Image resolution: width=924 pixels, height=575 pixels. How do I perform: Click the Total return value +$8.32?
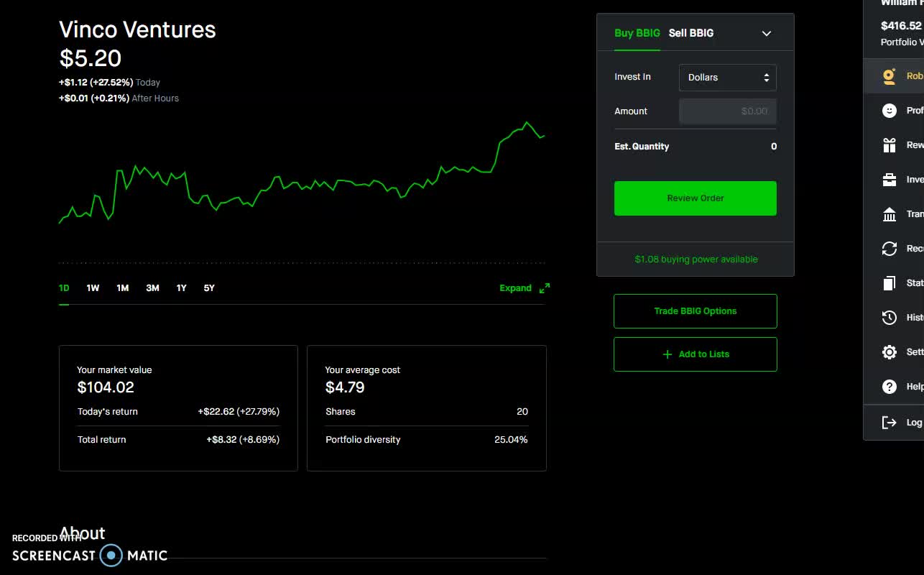click(243, 440)
